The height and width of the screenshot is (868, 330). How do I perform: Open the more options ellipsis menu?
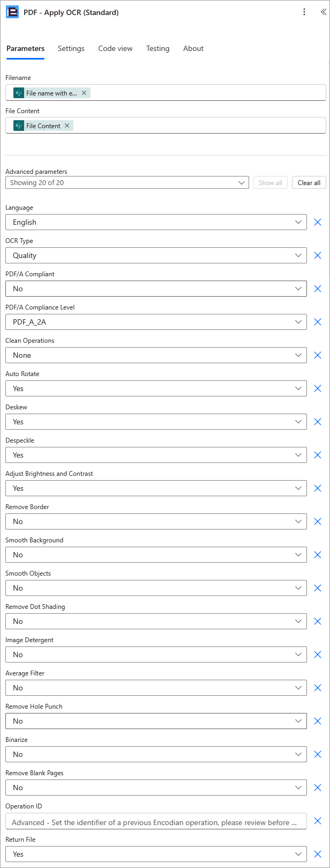click(x=304, y=12)
